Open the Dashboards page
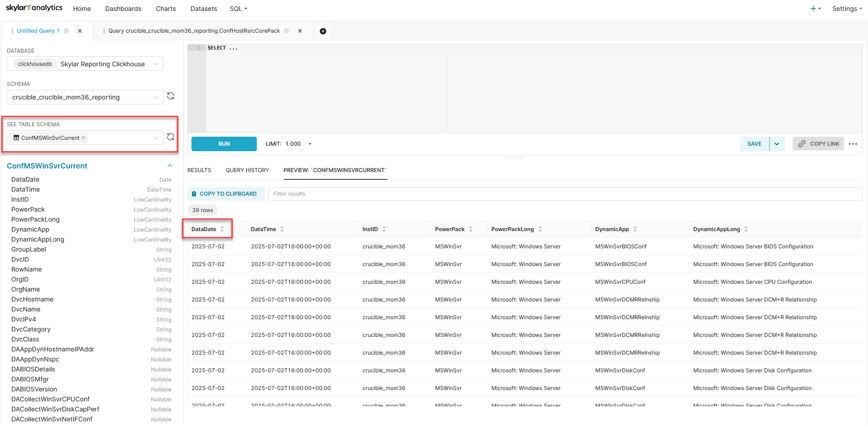 123,9
